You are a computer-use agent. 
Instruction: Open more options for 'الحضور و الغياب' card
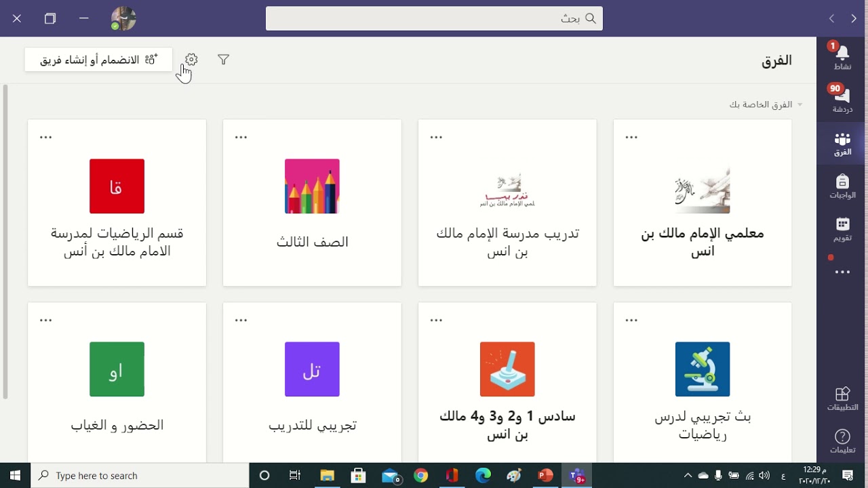(x=45, y=320)
